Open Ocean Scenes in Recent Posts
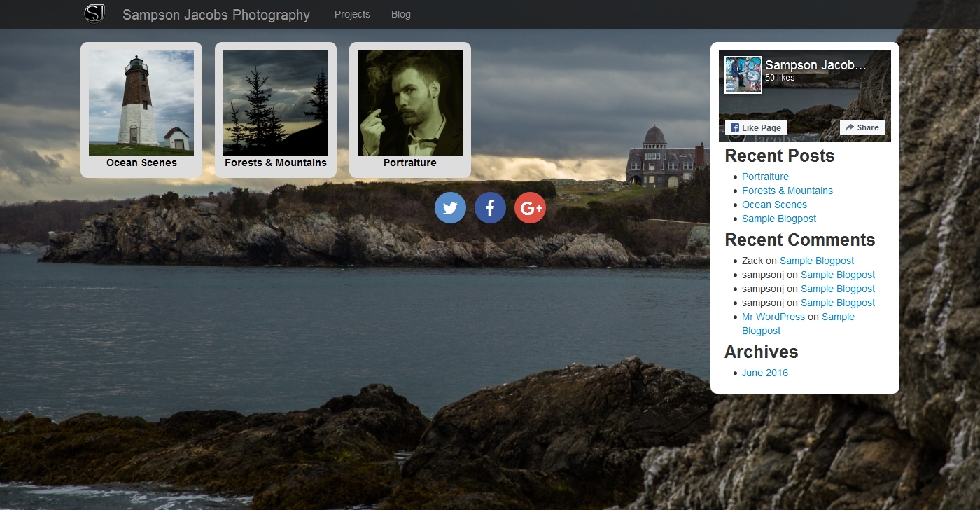 (774, 205)
